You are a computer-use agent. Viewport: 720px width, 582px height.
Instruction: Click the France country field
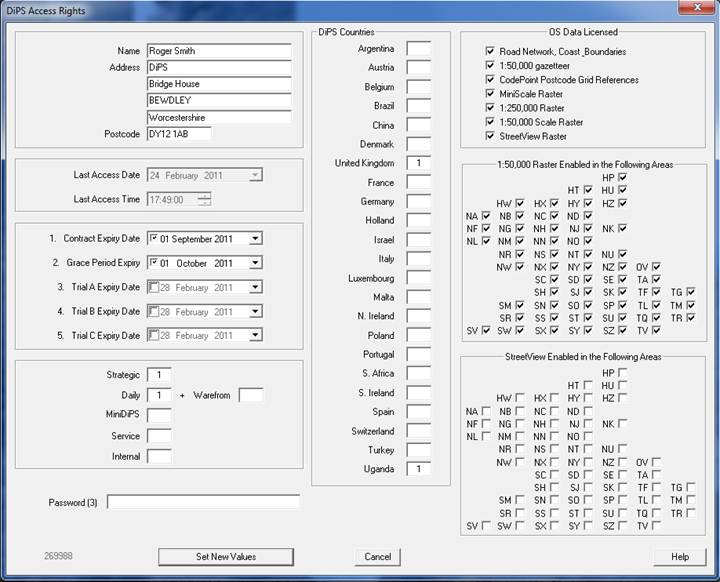coord(419,182)
